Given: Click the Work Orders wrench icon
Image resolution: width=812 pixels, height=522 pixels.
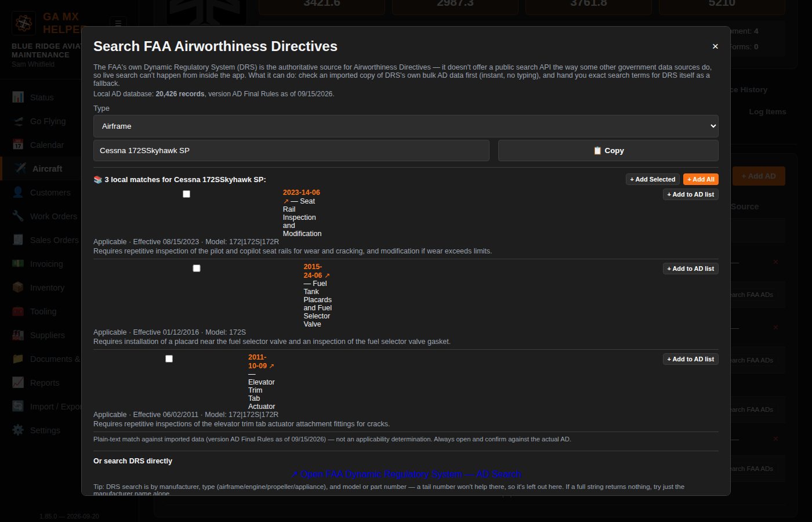Looking at the screenshot, I should tap(19, 216).
